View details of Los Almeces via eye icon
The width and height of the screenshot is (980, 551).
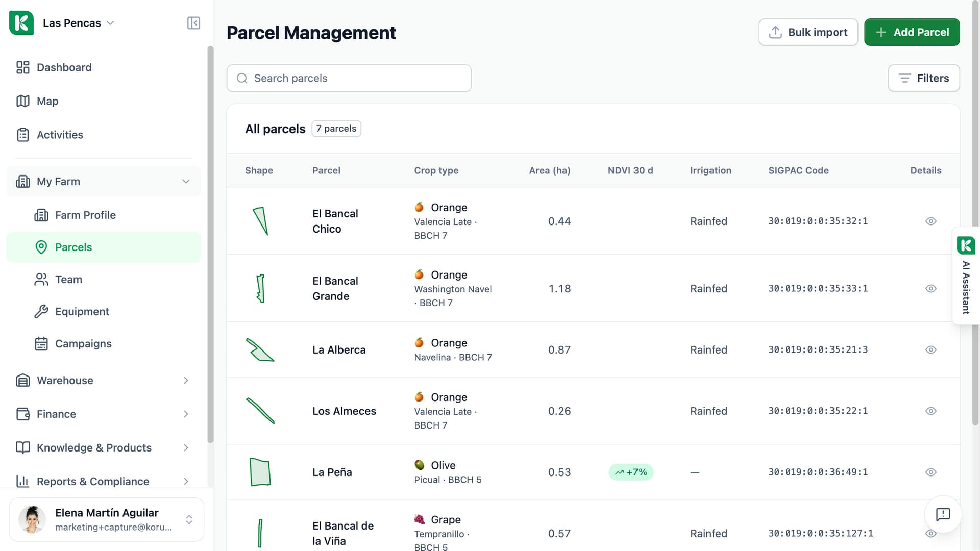coord(930,411)
